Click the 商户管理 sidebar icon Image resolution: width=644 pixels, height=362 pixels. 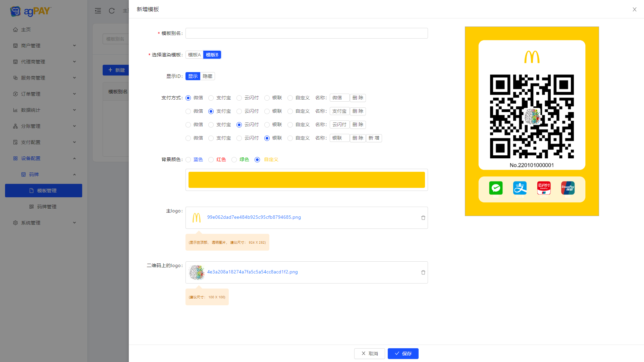coord(15,46)
